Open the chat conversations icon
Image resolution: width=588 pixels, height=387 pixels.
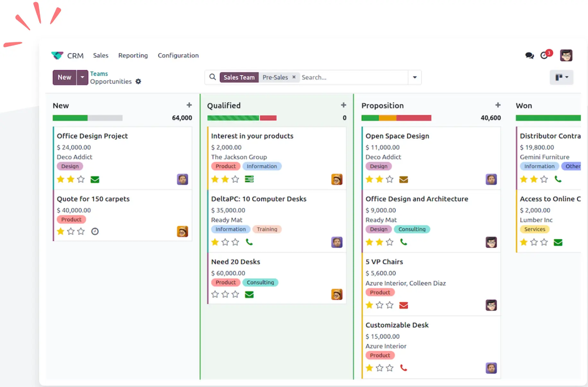click(529, 56)
